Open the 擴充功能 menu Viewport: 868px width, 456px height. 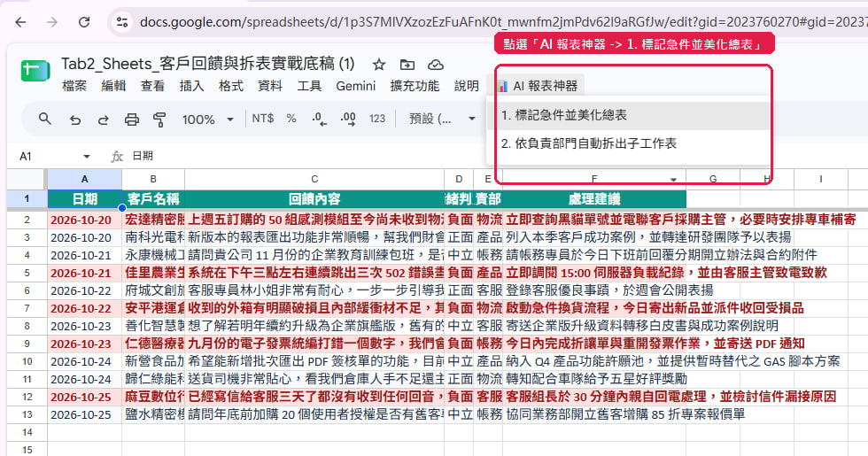415,86
